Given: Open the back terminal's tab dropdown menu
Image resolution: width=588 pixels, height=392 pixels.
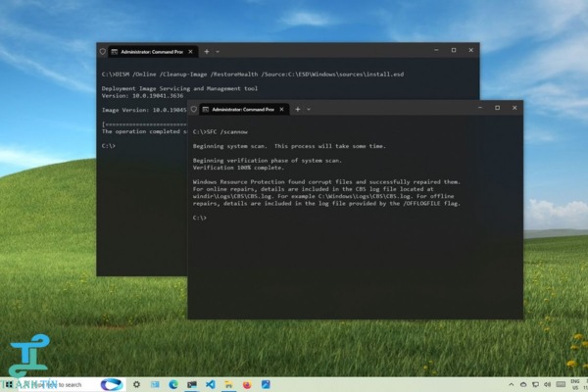Looking at the screenshot, I should [x=217, y=50].
